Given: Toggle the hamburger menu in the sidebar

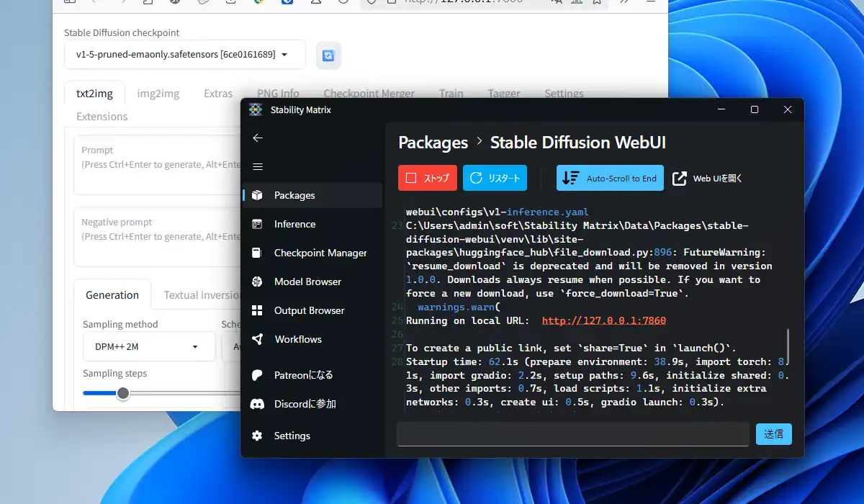Looking at the screenshot, I should click(258, 166).
